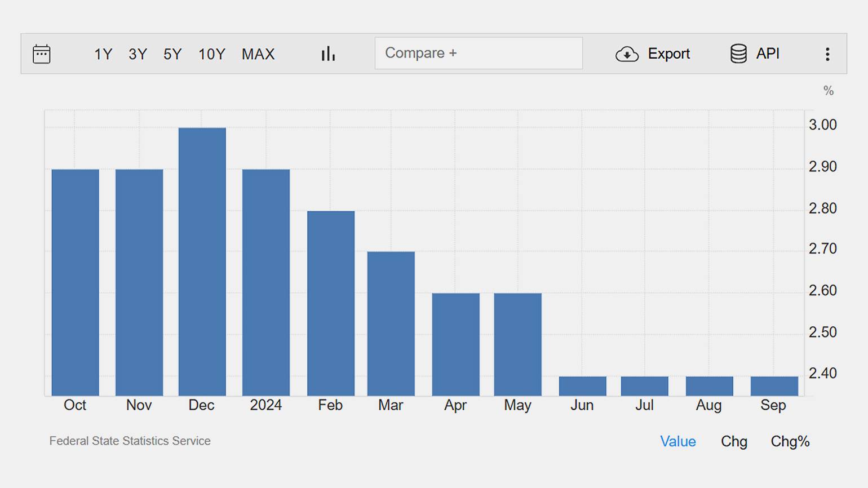Select the 5Y time range
868x488 pixels.
tap(172, 54)
